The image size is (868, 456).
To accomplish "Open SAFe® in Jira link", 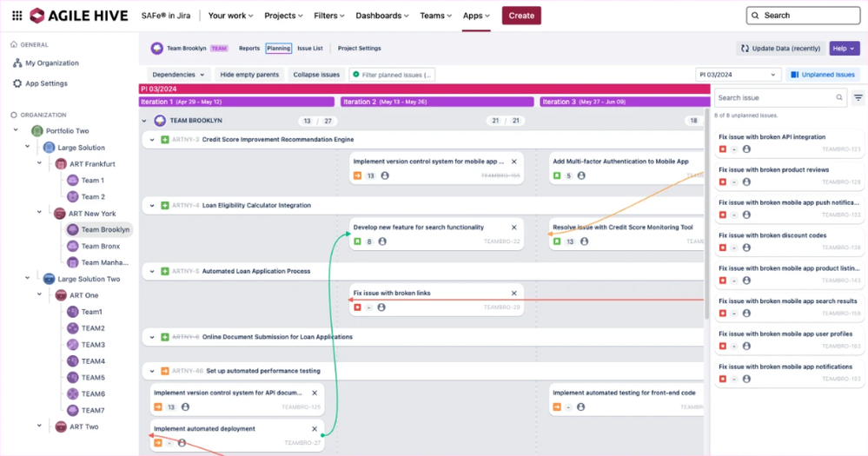I will point(165,16).
